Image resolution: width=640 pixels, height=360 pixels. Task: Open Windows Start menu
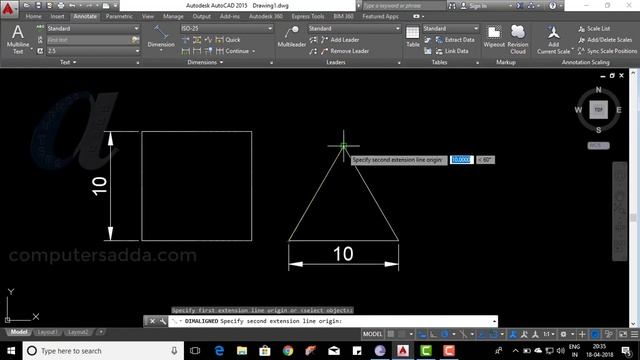(x=11, y=351)
